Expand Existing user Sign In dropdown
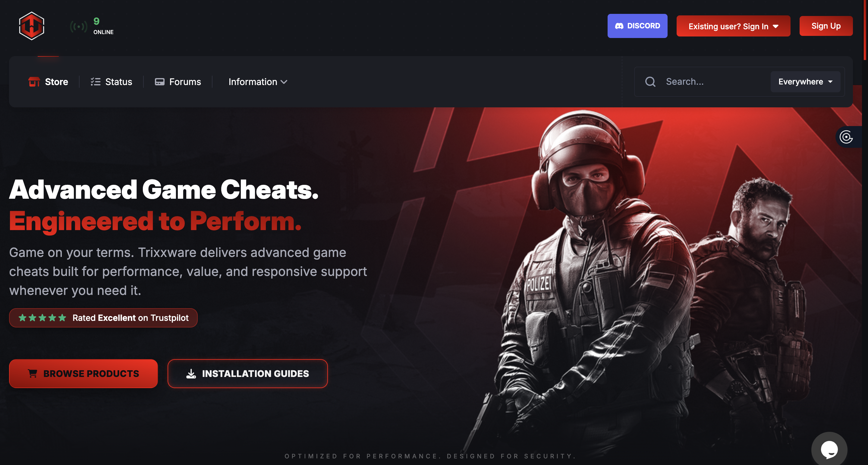The height and width of the screenshot is (465, 868). click(733, 26)
